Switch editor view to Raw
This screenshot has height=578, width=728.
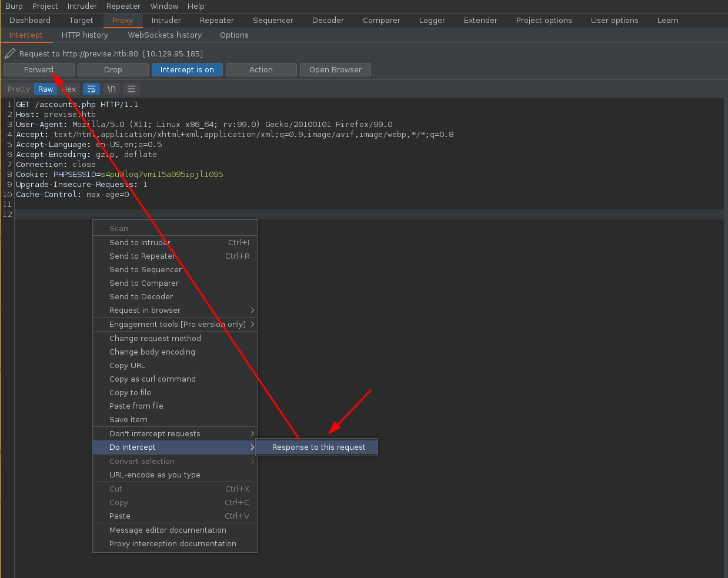45,89
